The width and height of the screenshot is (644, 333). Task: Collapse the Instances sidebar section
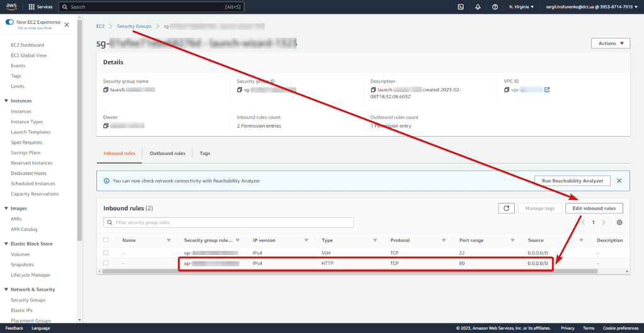click(6, 101)
